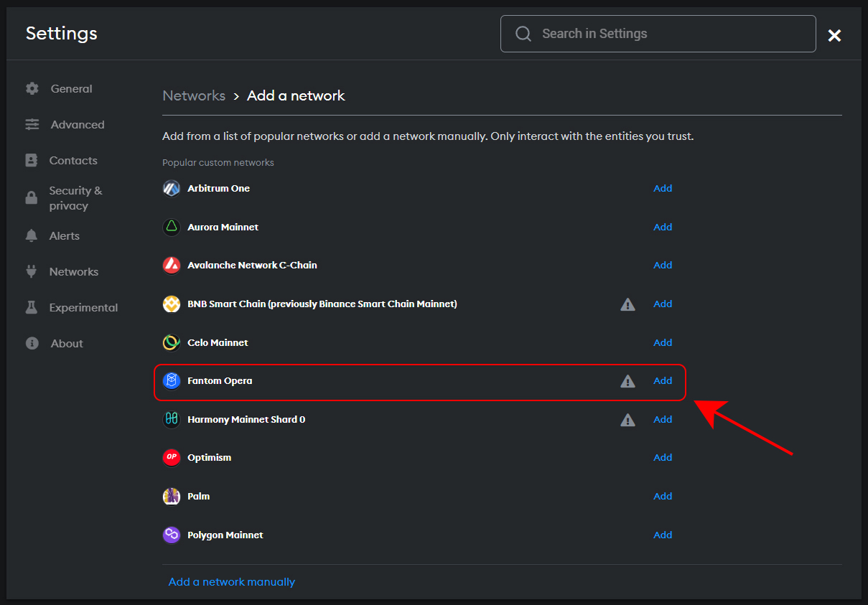Click the Fantom Opera logo icon
868x605 pixels.
[x=171, y=381]
